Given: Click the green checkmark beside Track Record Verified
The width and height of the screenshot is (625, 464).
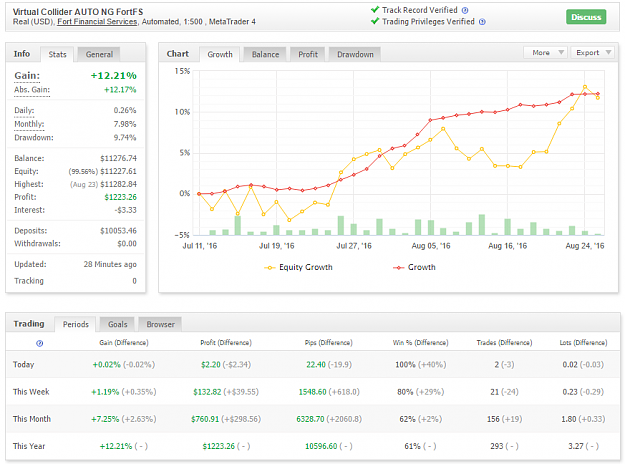Looking at the screenshot, I should tap(375, 10).
